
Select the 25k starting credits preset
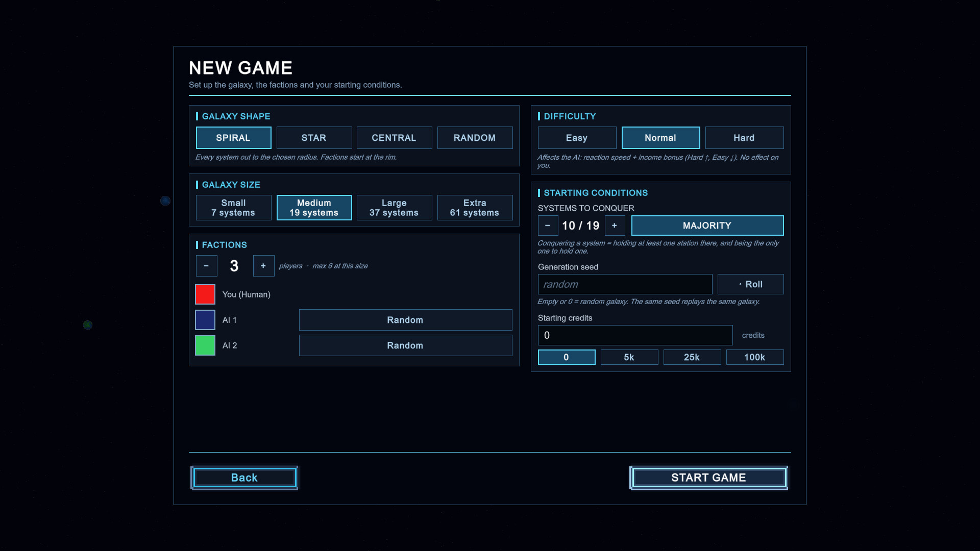tap(692, 357)
